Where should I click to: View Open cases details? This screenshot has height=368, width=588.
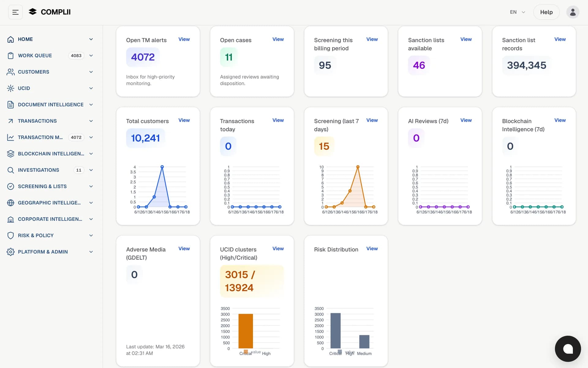278,39
